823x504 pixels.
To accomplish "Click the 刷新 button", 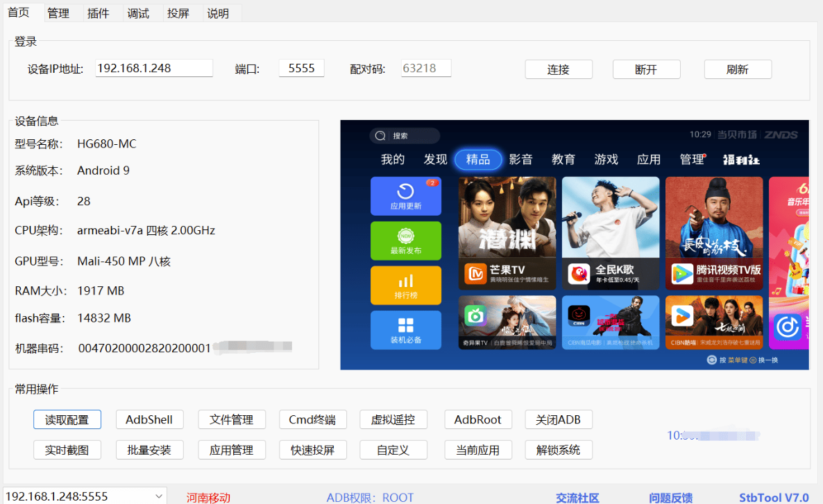I will click(738, 69).
